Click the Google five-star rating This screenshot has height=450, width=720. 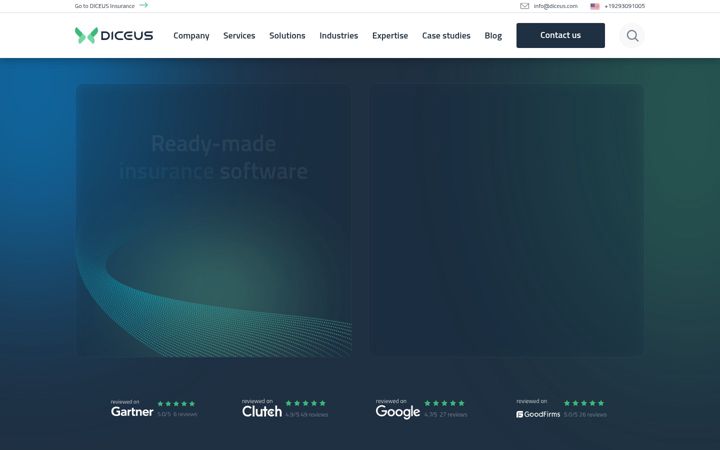point(444,403)
